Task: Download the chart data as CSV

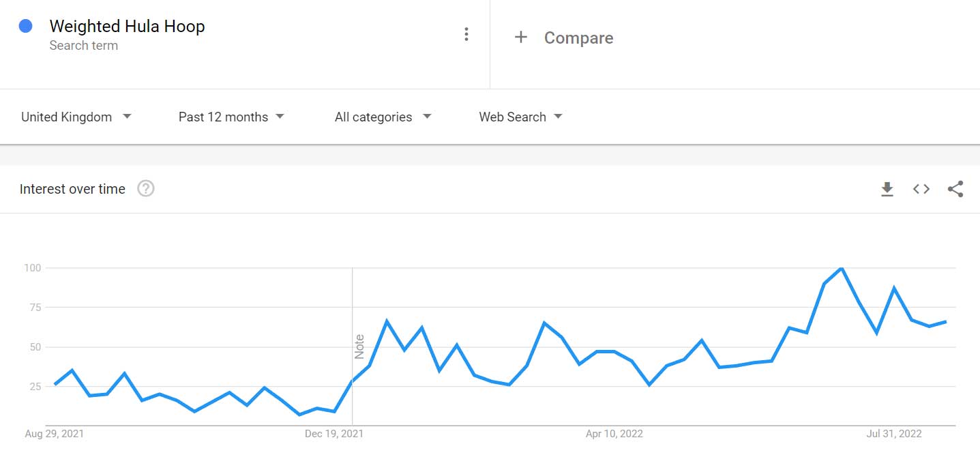Action: click(x=887, y=189)
